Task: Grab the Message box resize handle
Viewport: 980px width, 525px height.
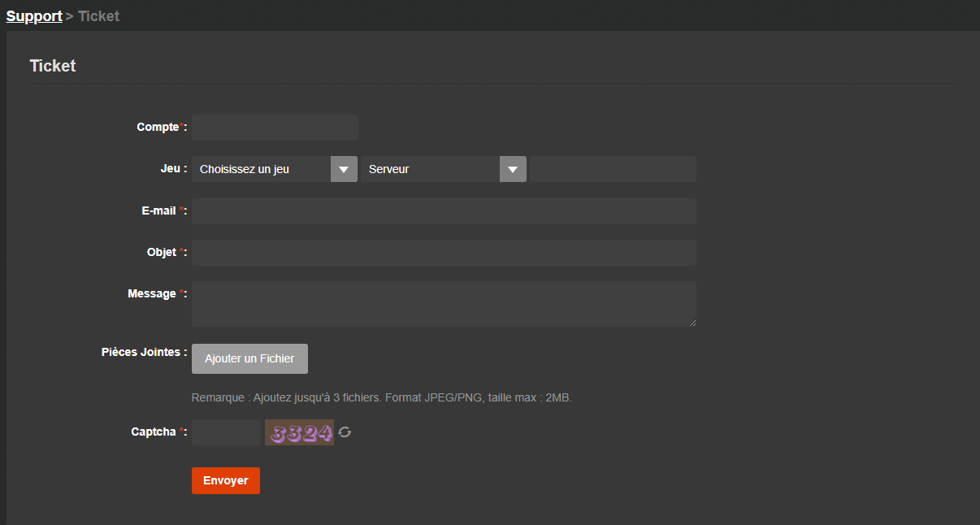Action: (692, 323)
